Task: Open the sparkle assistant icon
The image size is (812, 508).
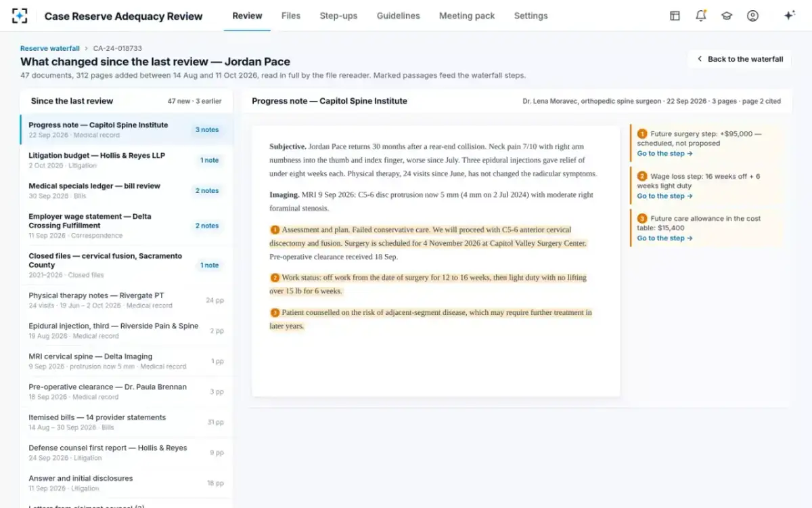Action: tap(789, 16)
